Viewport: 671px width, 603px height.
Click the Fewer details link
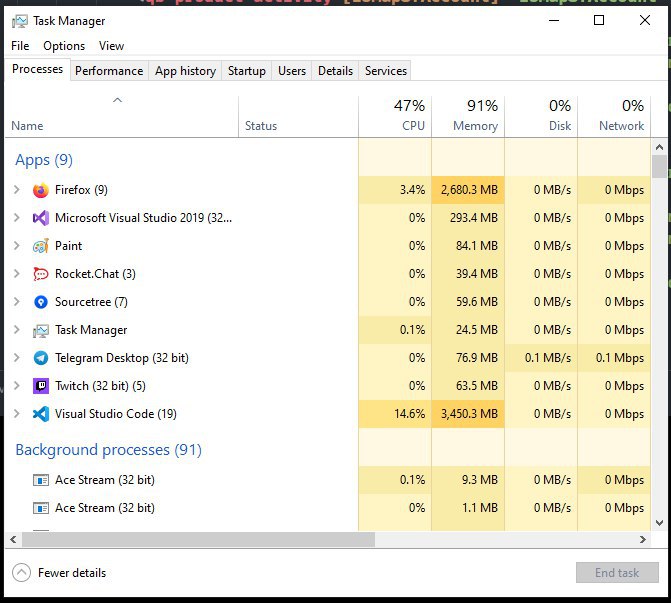pyautogui.click(x=72, y=573)
